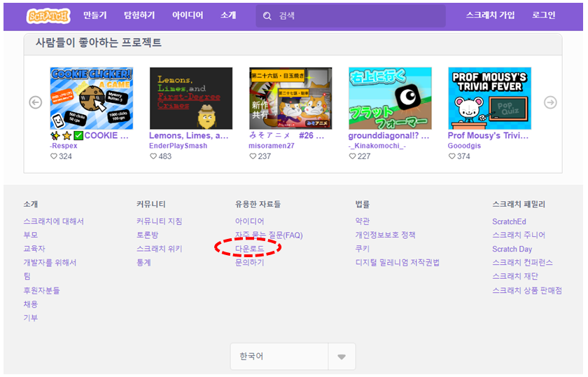Viewport: 588px width, 377px height.
Task: Click heart icon under Lemons, Limes project
Action: click(153, 156)
